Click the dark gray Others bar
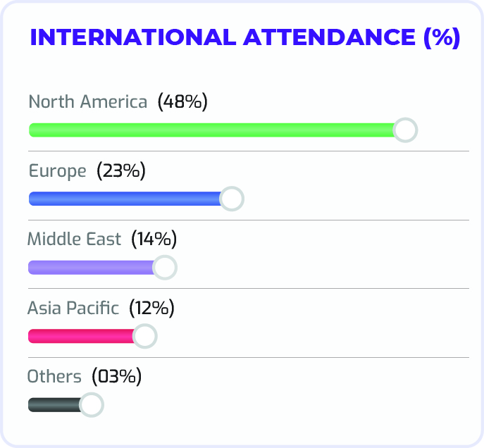 click(x=54, y=405)
